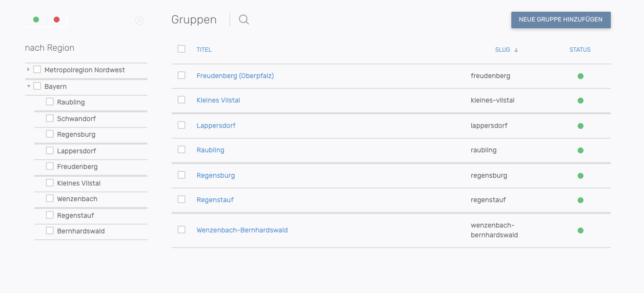
Task: Click the red status filter dot
Action: click(57, 20)
